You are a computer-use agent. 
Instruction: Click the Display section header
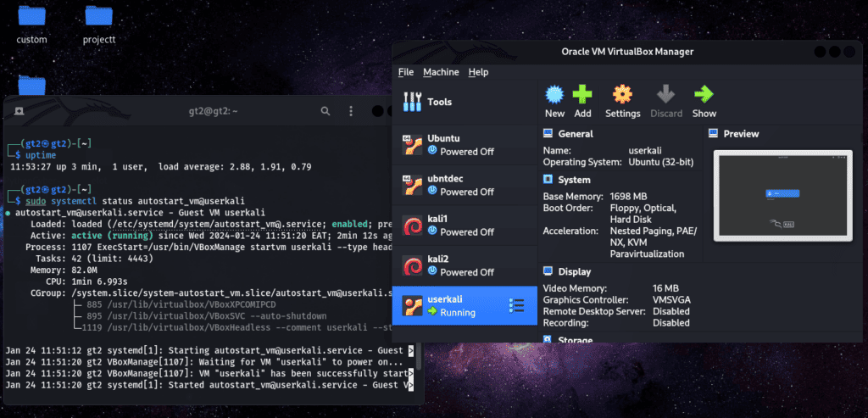pos(575,272)
